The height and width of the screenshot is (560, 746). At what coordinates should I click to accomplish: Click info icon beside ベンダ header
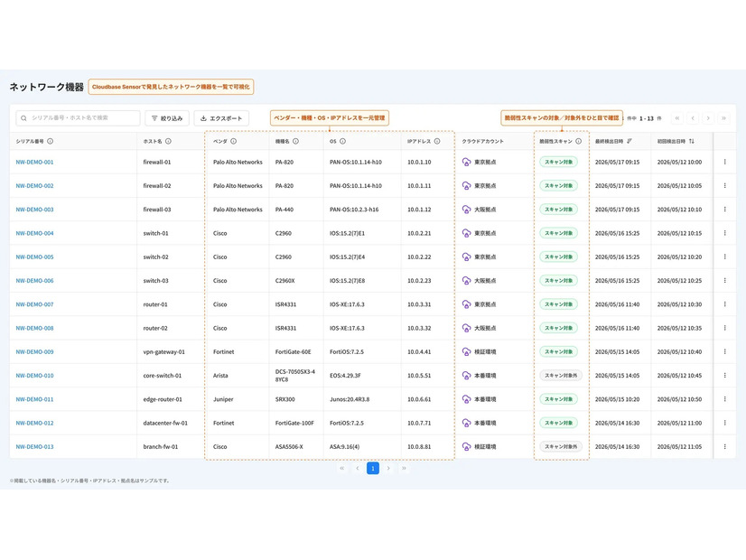pos(234,141)
